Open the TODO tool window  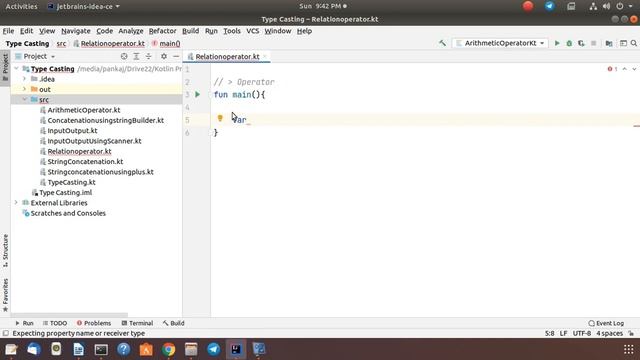tap(55, 323)
